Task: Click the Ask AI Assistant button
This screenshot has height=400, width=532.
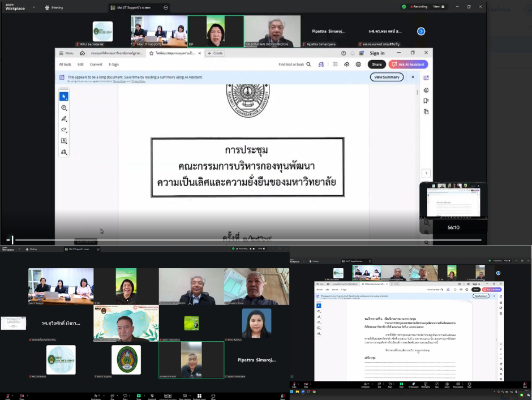Action: [409, 64]
